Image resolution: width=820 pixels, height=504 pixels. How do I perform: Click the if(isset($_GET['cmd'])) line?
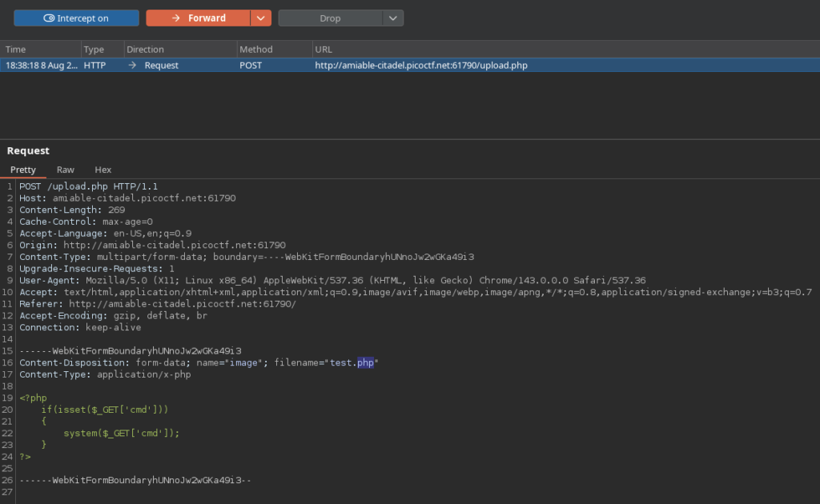pyautogui.click(x=105, y=410)
